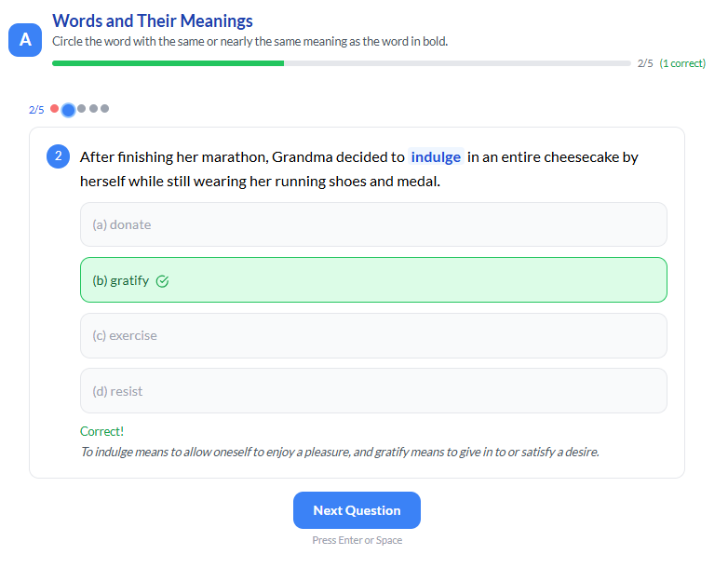This screenshot has height=568, width=728.
Task: Choose answer option (c) exercise
Action: coord(373,335)
